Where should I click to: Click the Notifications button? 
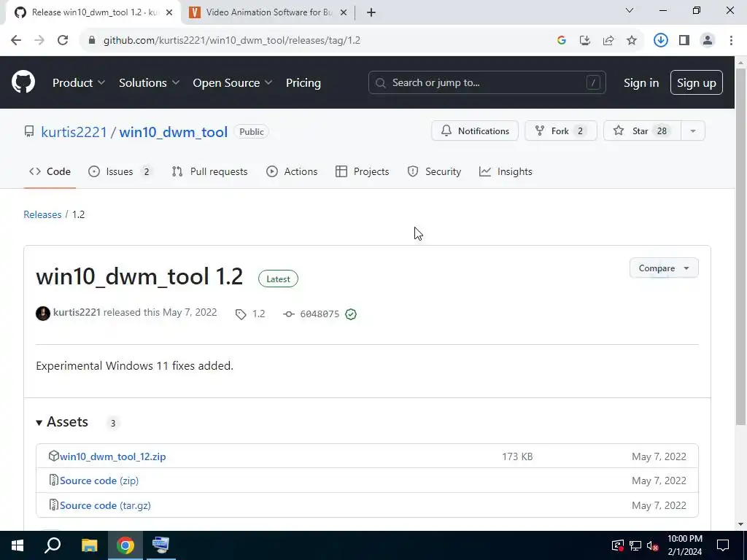pos(475,131)
